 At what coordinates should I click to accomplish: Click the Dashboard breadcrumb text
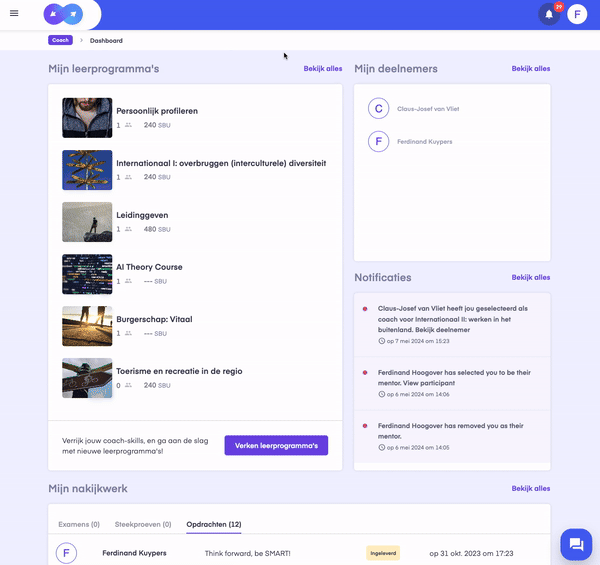pos(106,41)
